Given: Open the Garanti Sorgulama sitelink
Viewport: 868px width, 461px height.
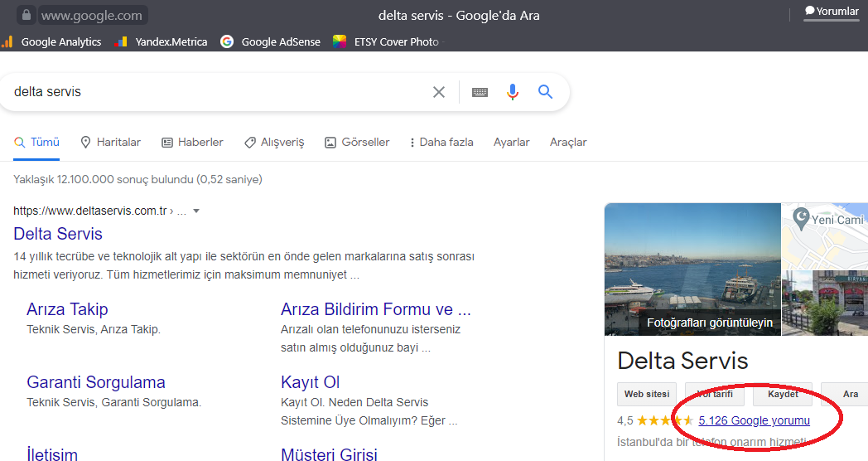Looking at the screenshot, I should pyautogui.click(x=96, y=382).
